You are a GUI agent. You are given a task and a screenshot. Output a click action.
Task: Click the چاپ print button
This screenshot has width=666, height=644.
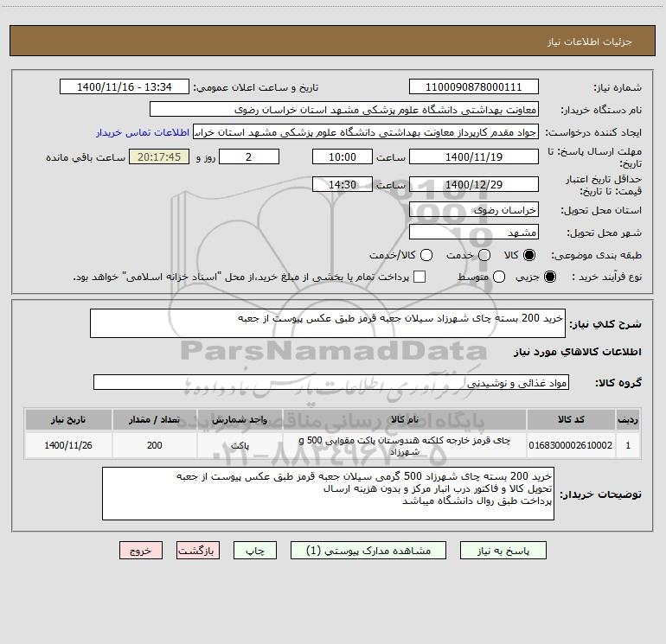click(x=255, y=551)
